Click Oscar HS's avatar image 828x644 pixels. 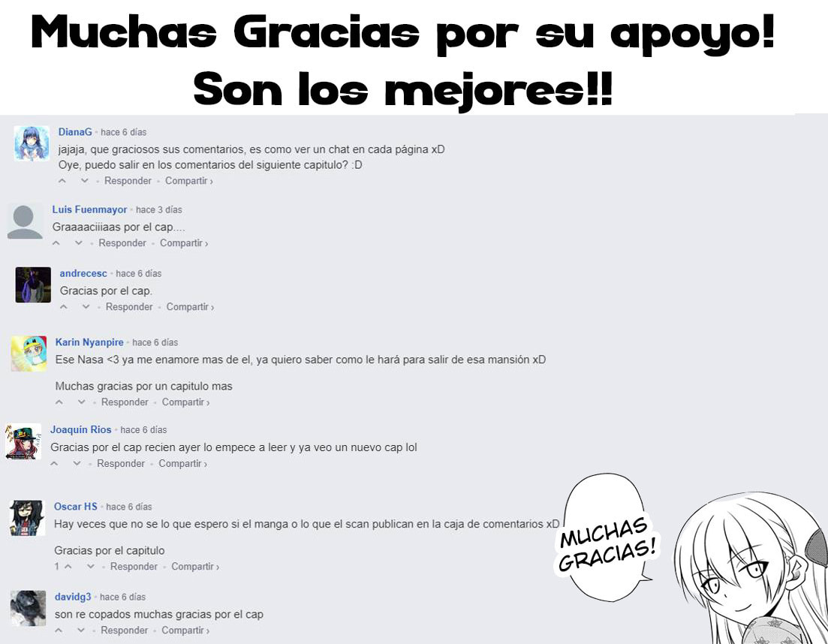pyautogui.click(x=27, y=518)
